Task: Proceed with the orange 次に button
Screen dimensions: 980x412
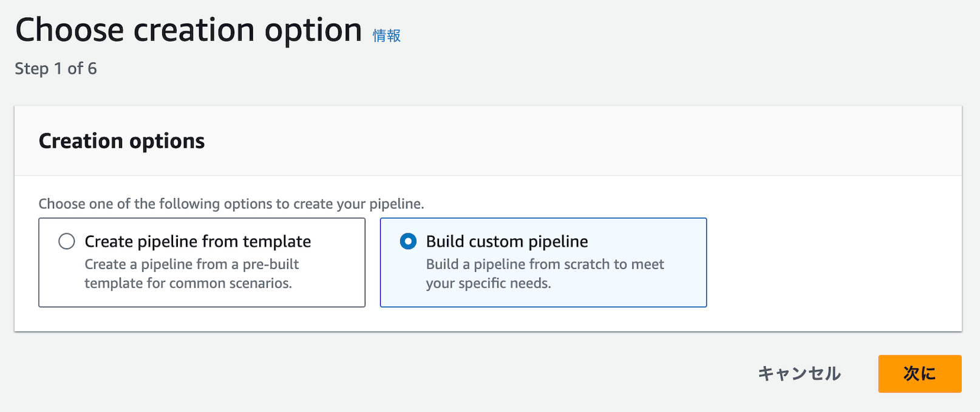Action: (919, 374)
